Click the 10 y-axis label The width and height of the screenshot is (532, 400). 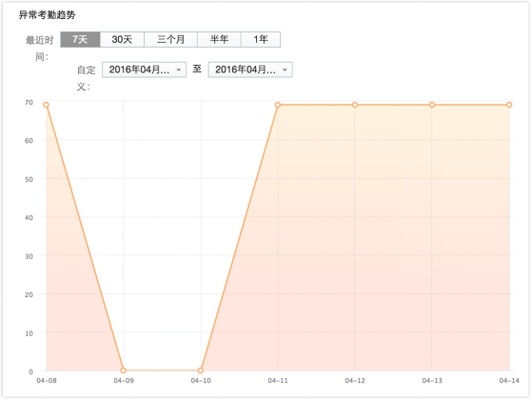(x=29, y=333)
